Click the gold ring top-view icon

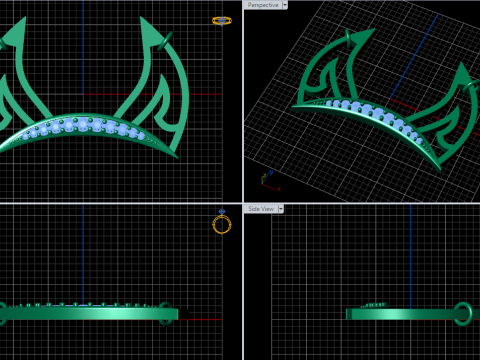point(222,21)
